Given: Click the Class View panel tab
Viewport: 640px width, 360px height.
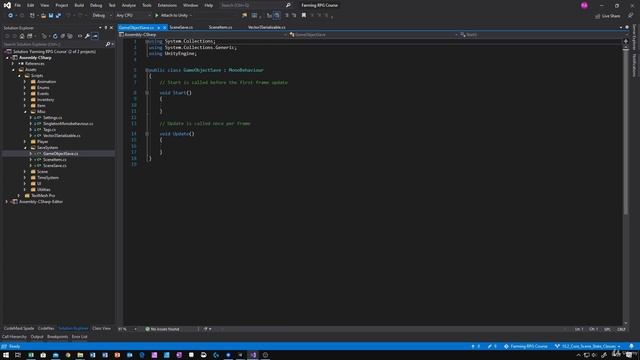Looking at the screenshot, I should click(101, 328).
